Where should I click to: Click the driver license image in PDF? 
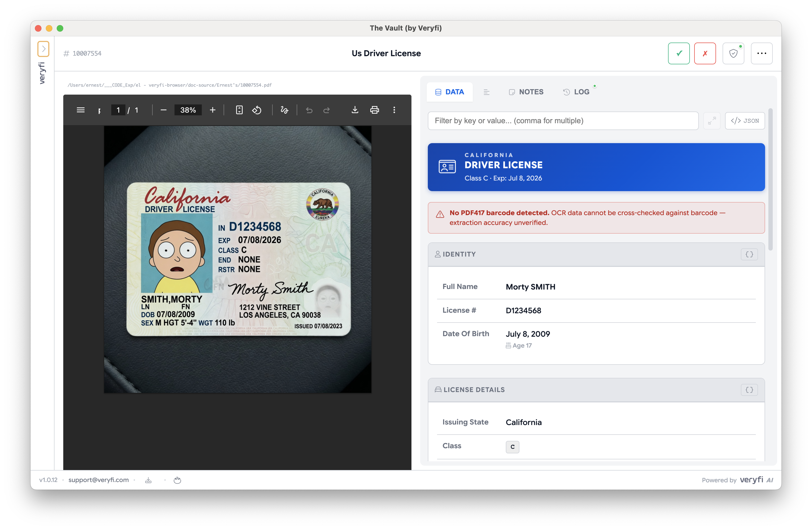tap(238, 259)
